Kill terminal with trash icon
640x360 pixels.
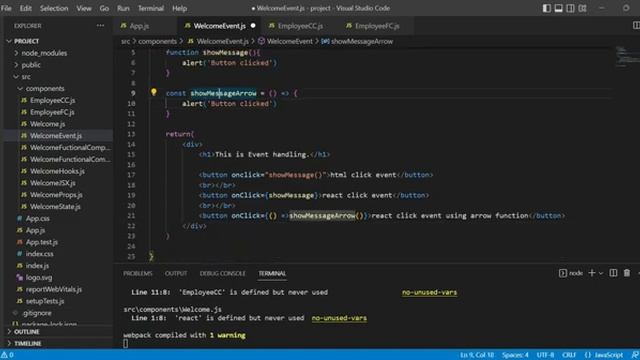[627, 273]
